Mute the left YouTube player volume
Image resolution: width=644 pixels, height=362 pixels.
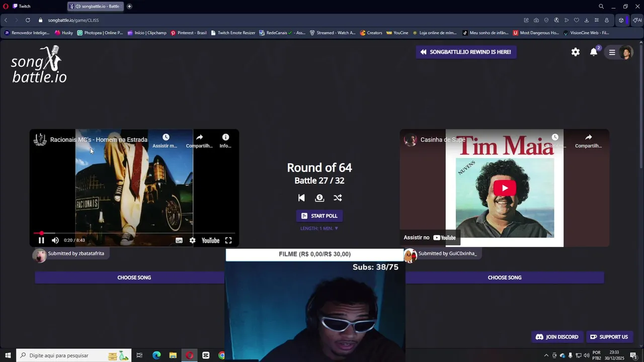coord(55,240)
